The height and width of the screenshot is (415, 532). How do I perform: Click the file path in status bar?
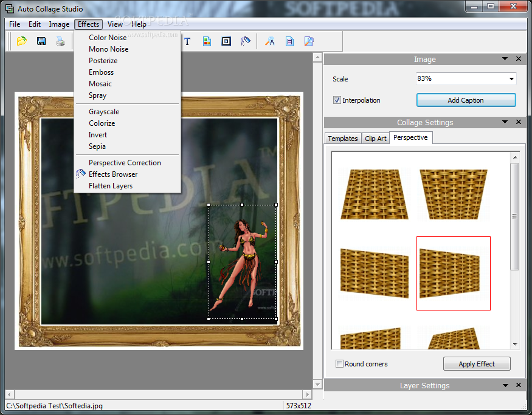pyautogui.click(x=54, y=405)
